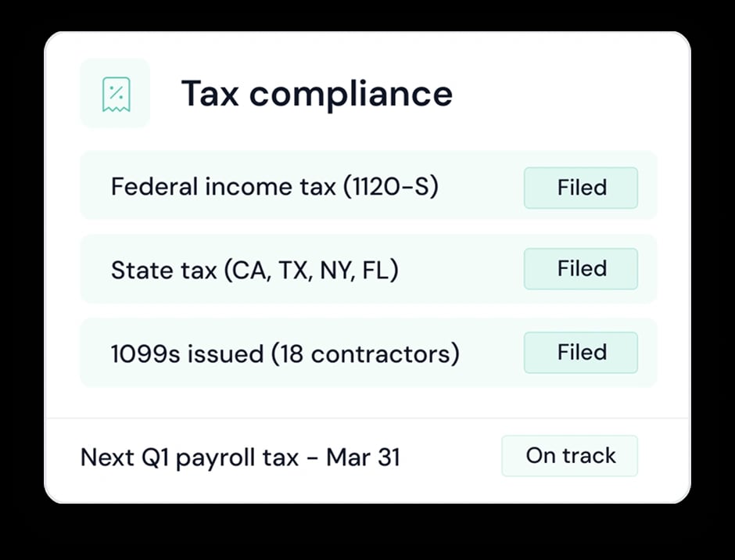Viewport: 735px width, 560px height.
Task: Click the tax receipt percent icon
Action: point(116,94)
